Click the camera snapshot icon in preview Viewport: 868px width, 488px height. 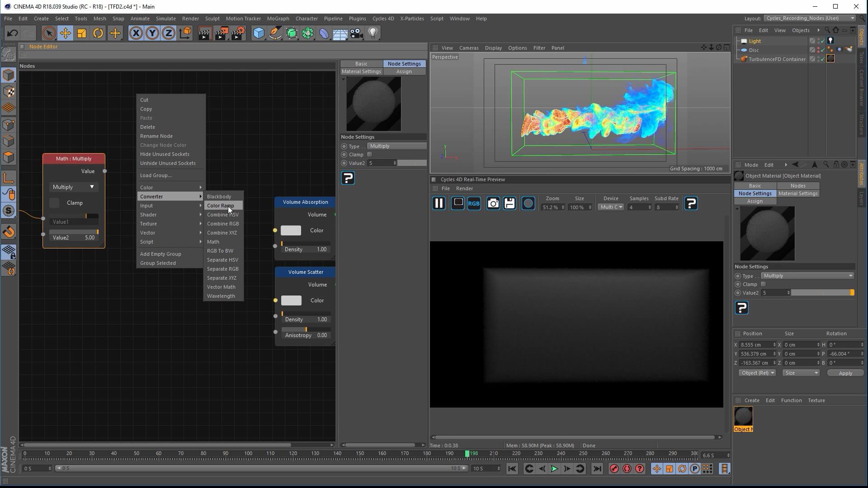[493, 203]
